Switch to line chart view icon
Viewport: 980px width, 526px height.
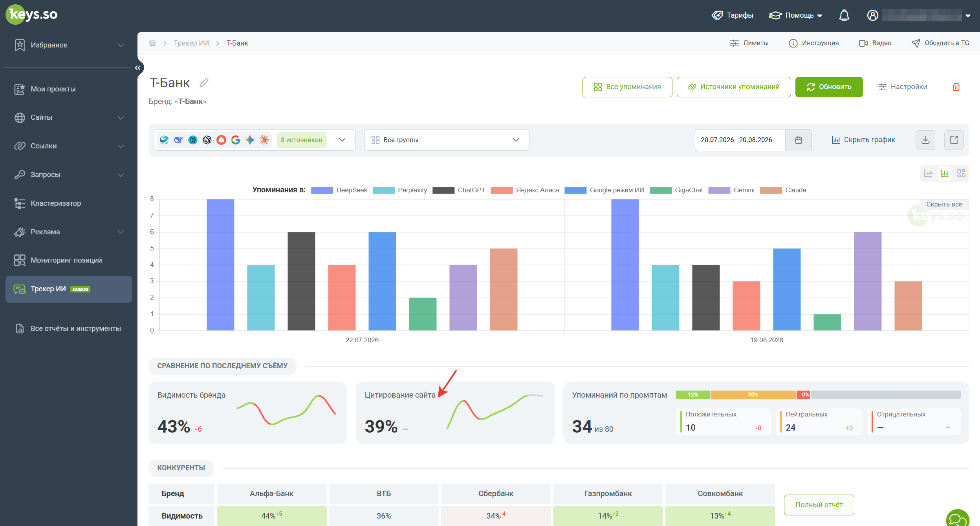tap(928, 174)
